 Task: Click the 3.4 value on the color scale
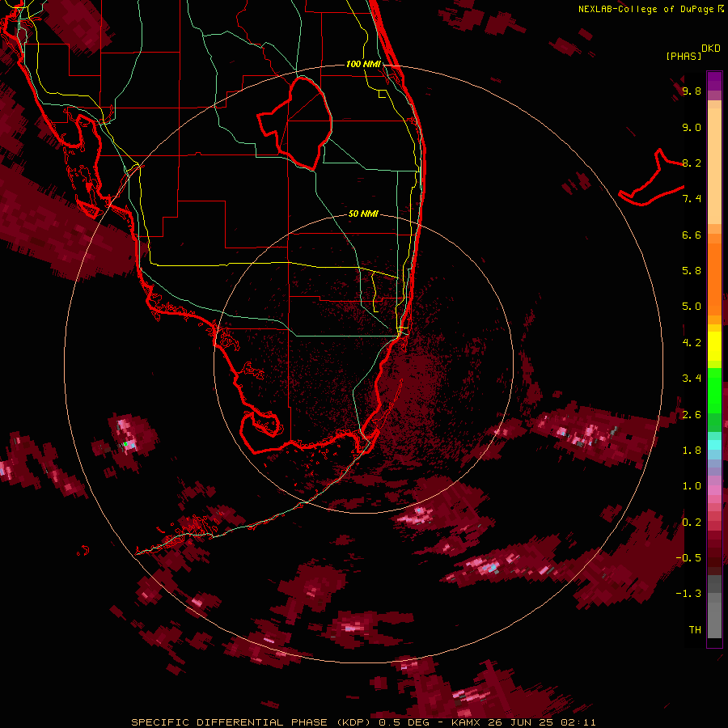[692, 379]
